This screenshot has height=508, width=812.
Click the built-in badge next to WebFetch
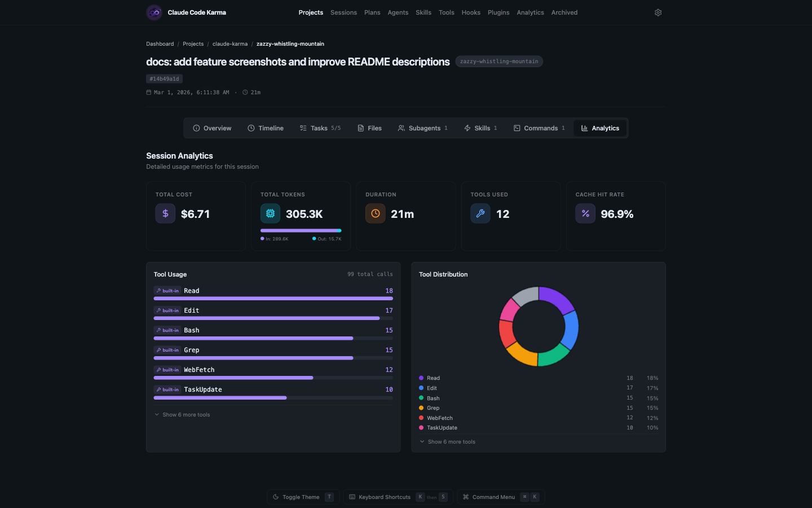(167, 370)
